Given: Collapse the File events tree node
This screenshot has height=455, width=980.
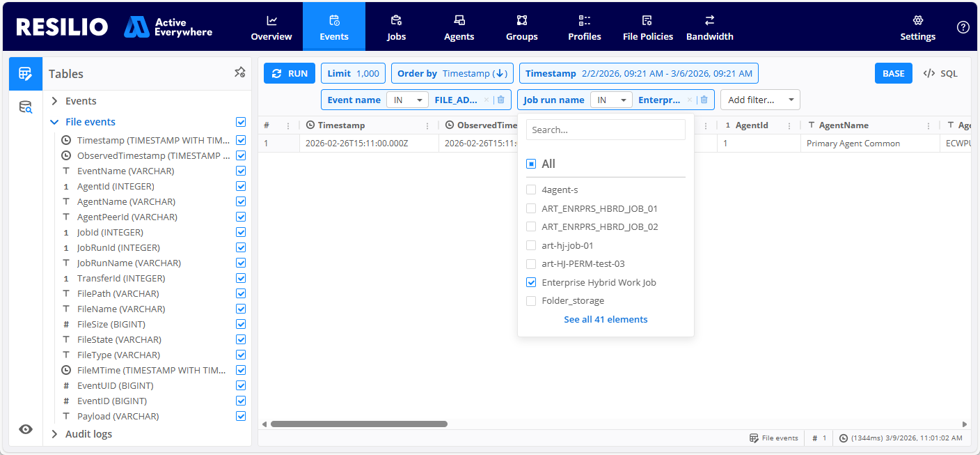Looking at the screenshot, I should [x=54, y=122].
